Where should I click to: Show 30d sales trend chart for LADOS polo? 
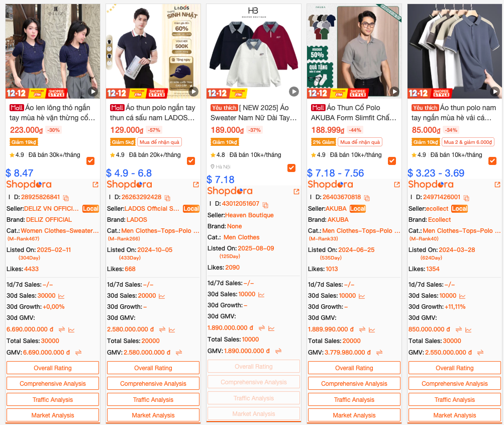click(162, 296)
